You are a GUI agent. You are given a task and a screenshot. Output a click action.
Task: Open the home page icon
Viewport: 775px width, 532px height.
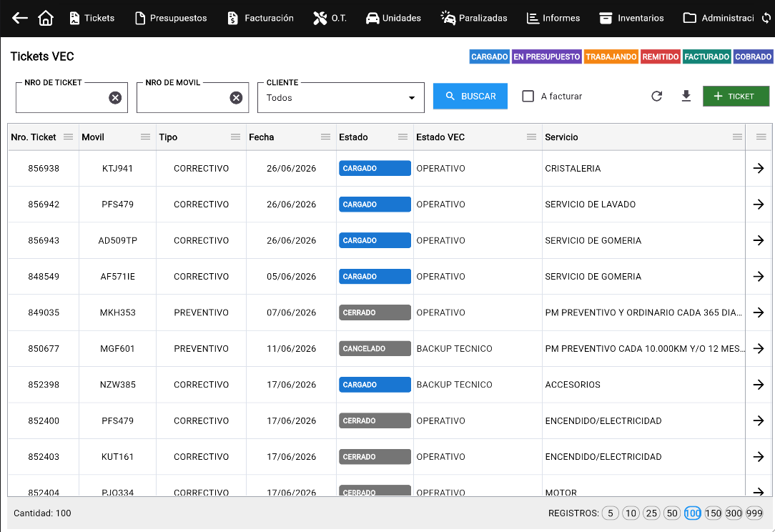click(x=46, y=19)
